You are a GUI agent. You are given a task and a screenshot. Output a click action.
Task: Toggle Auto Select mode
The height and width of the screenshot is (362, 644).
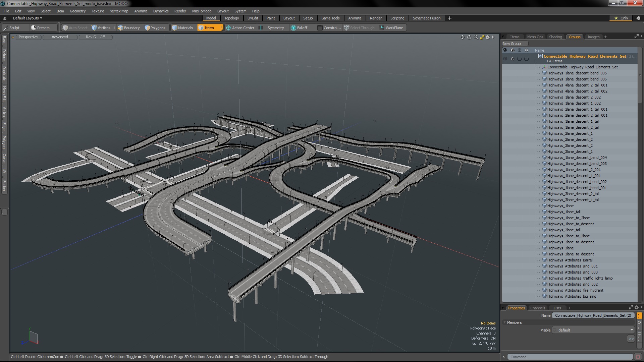[75, 28]
